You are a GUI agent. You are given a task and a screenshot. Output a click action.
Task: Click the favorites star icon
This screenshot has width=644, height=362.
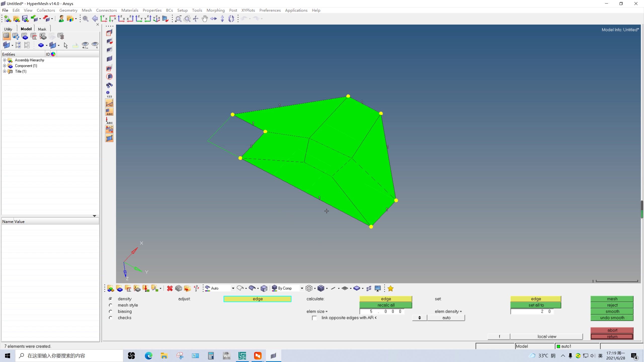(390, 288)
